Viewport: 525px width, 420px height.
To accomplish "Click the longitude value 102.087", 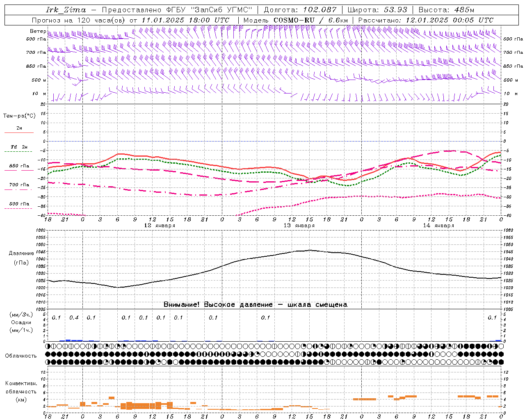I will (320, 10).
